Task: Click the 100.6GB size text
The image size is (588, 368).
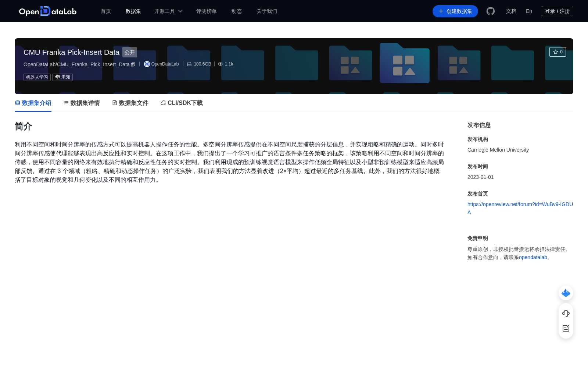Action: tap(202, 64)
